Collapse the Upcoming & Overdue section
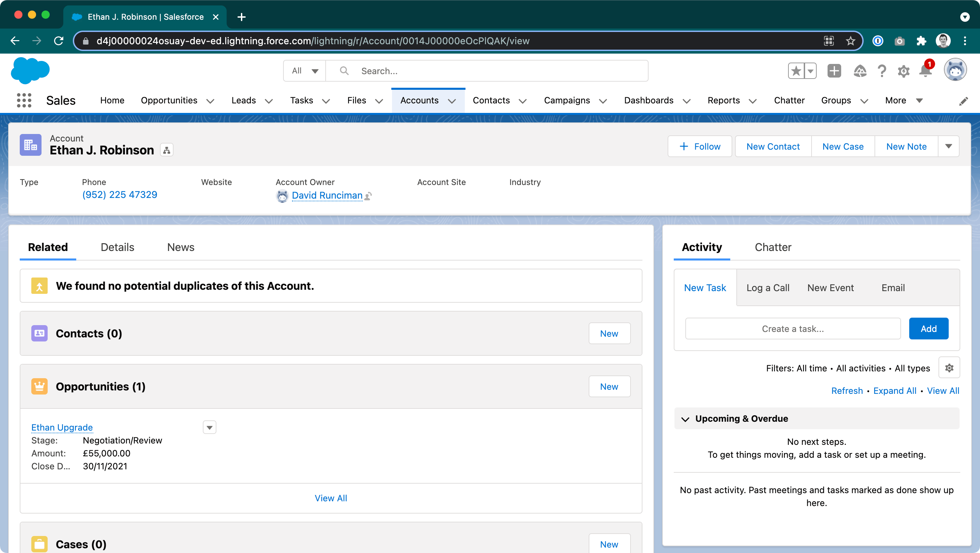The height and width of the screenshot is (553, 980). (x=685, y=419)
